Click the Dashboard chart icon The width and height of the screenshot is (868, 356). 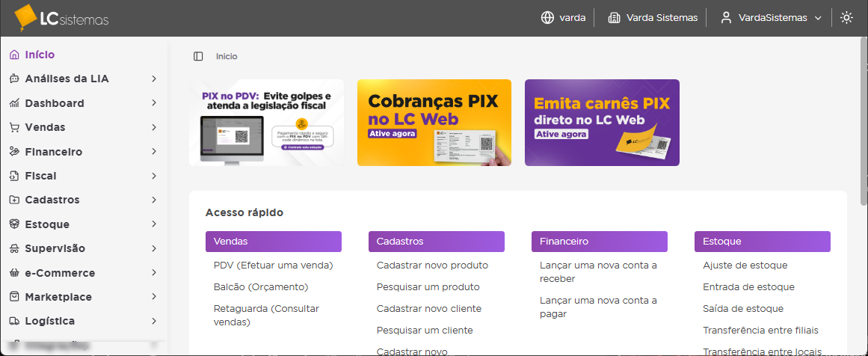click(x=14, y=103)
